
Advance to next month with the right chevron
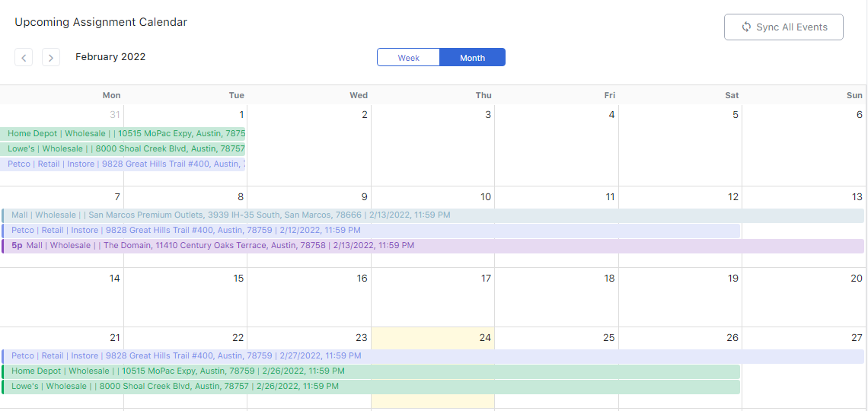[51, 57]
